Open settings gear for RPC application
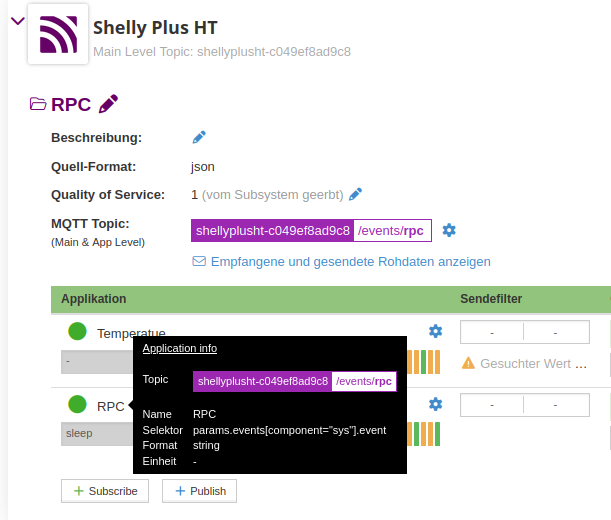 point(435,404)
